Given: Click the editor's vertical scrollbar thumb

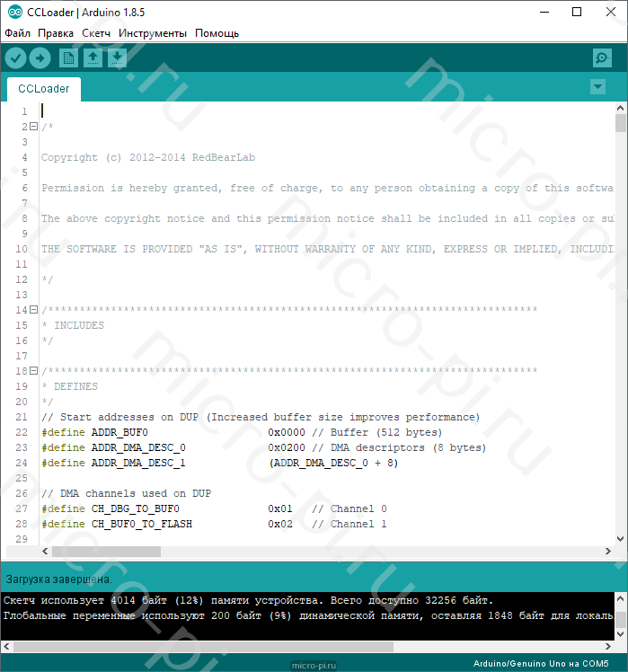Looking at the screenshot, I should click(x=621, y=124).
